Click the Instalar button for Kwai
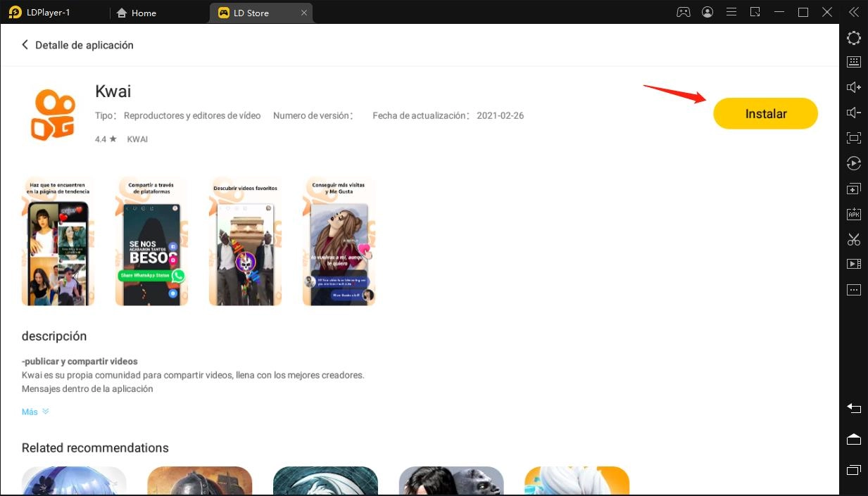The height and width of the screenshot is (496, 868). [x=765, y=113]
